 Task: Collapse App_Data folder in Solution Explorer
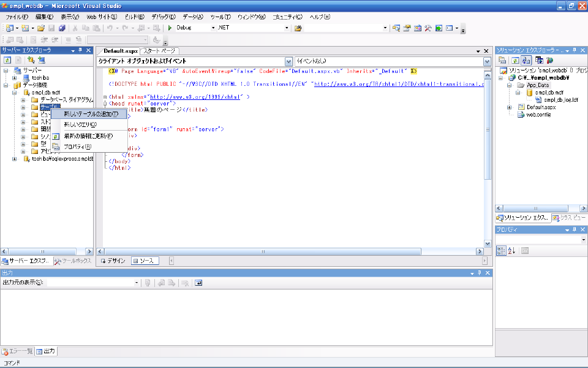pyautogui.click(x=509, y=85)
